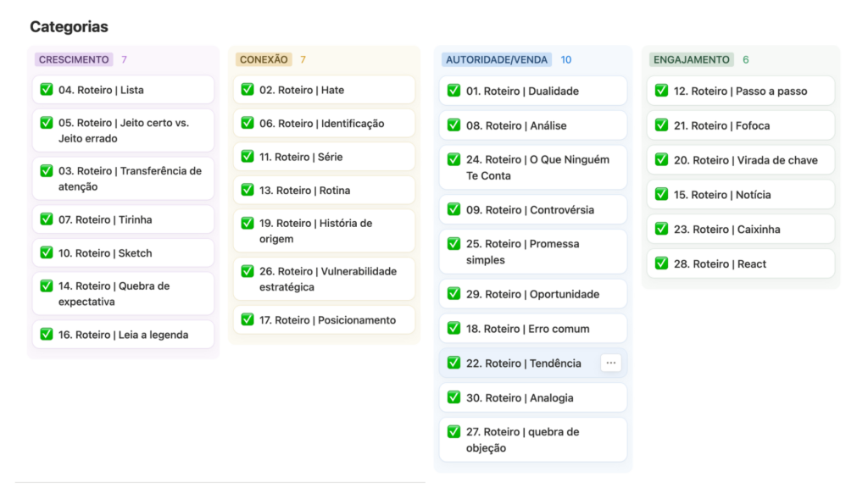Click checkmark icon on 17. Roteiro Posicionamento

248,320
